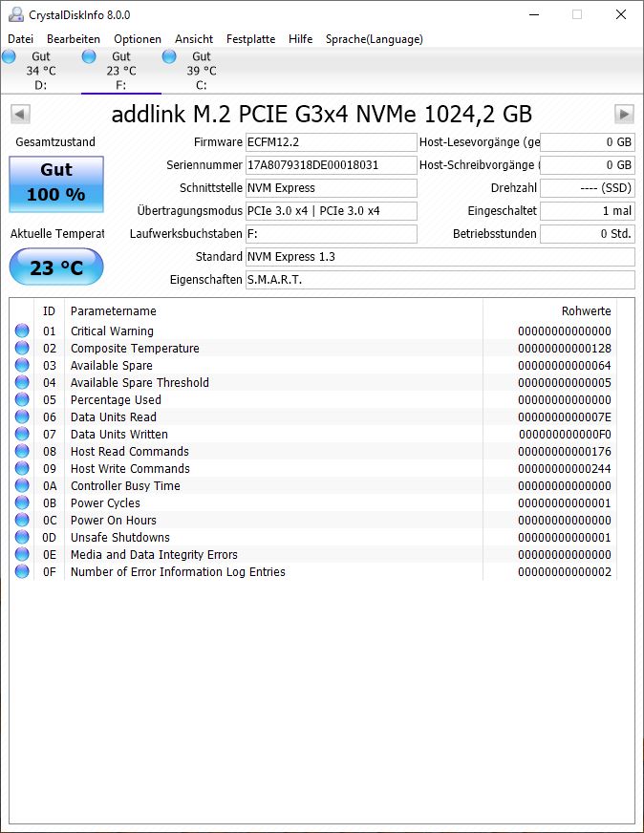The width and height of the screenshot is (644, 833).
Task: Click the 23 °C temperature button
Action: [56, 267]
